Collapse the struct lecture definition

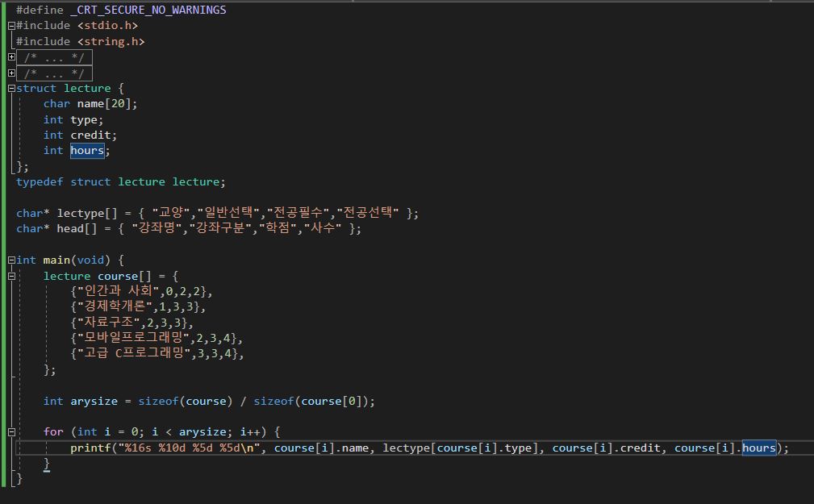click(x=11, y=89)
